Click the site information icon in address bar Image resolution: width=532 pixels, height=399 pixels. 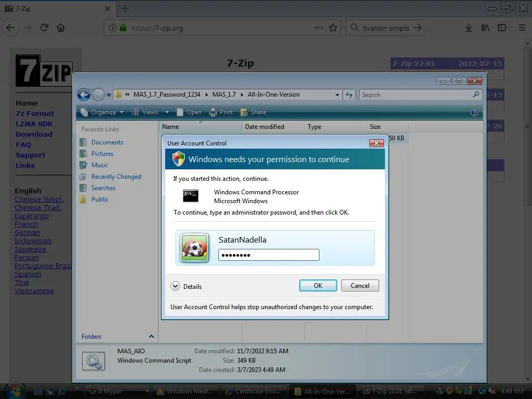(113, 28)
